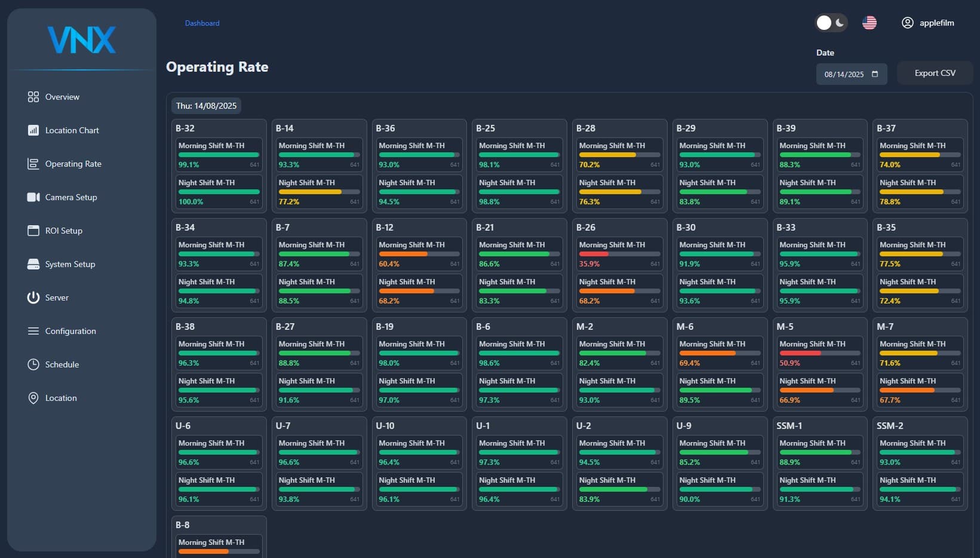This screenshot has width=980, height=558.
Task: Open the applefilm account menu
Action: click(x=936, y=23)
